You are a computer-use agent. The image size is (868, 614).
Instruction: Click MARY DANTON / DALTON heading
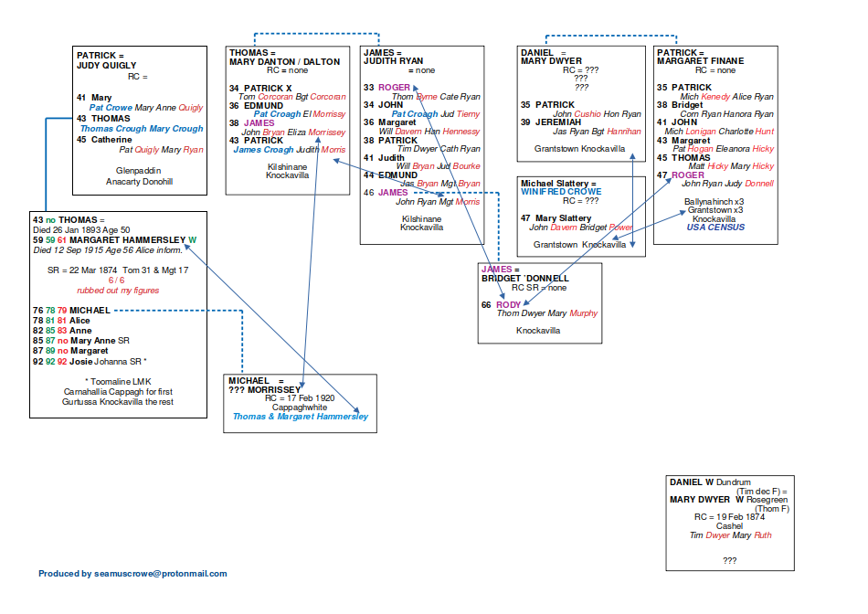click(284, 62)
